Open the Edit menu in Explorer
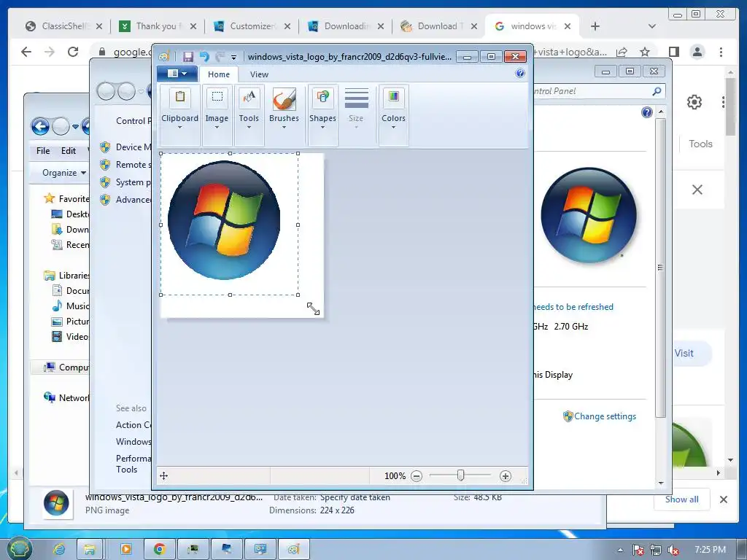Image resolution: width=747 pixels, height=560 pixels. coord(68,150)
